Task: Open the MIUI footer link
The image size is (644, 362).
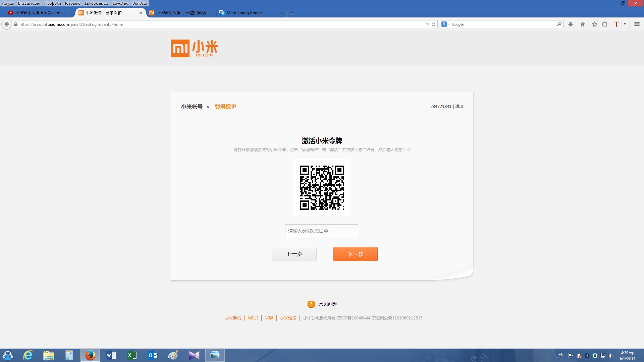Action: coord(253,318)
